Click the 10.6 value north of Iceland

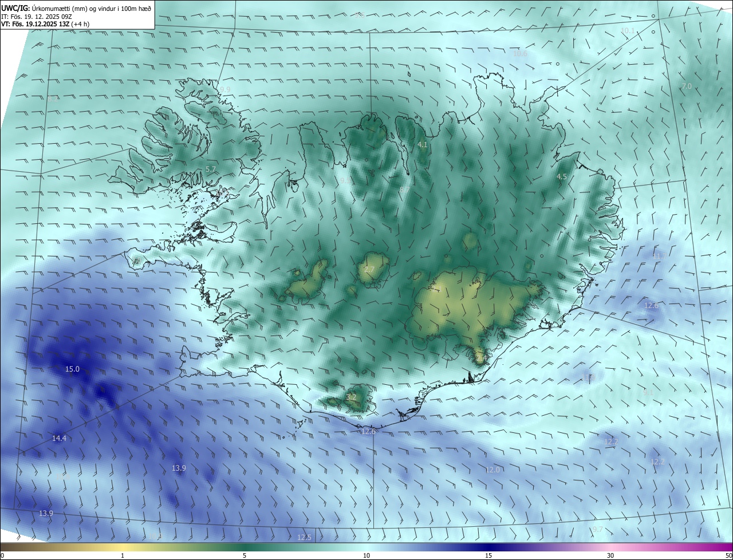click(x=520, y=54)
